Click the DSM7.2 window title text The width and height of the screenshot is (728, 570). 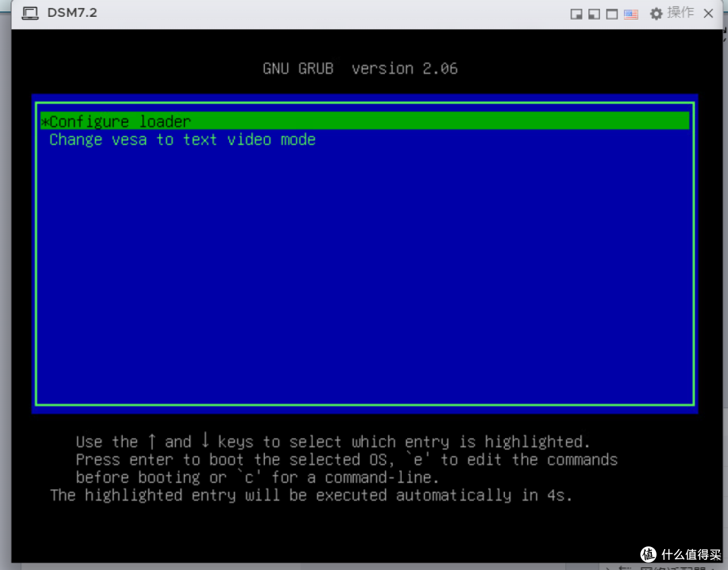tap(72, 13)
